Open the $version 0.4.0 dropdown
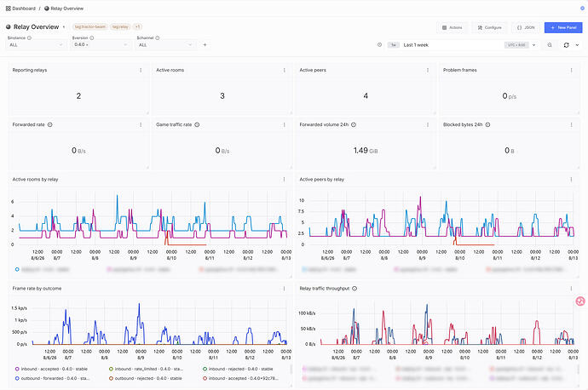The height and width of the screenshot is (390, 588). click(x=101, y=44)
